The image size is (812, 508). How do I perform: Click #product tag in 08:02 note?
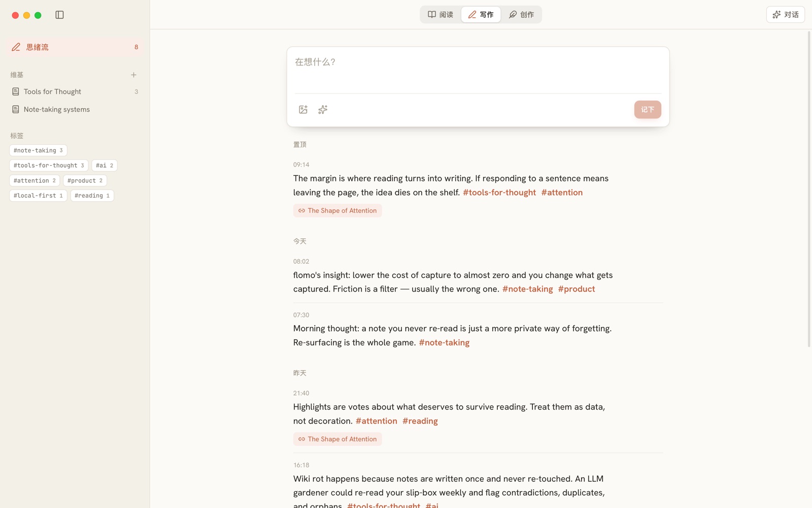point(577,289)
